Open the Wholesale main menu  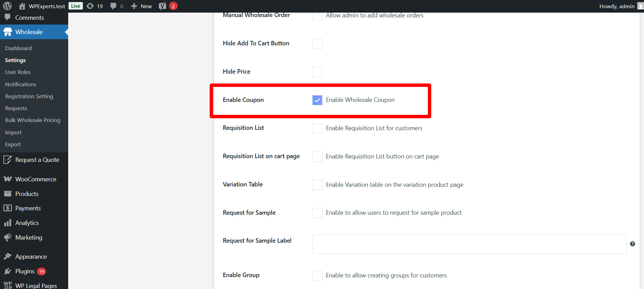(x=34, y=32)
